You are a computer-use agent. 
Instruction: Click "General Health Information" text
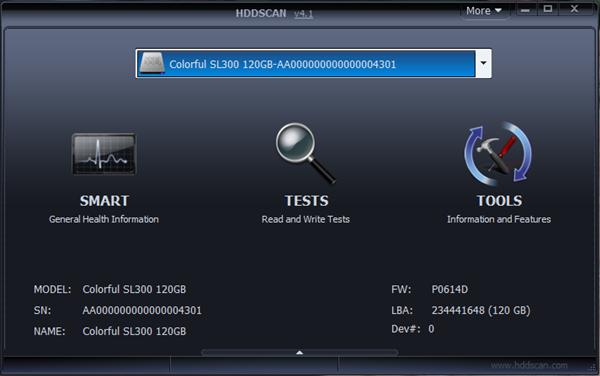pos(104,219)
